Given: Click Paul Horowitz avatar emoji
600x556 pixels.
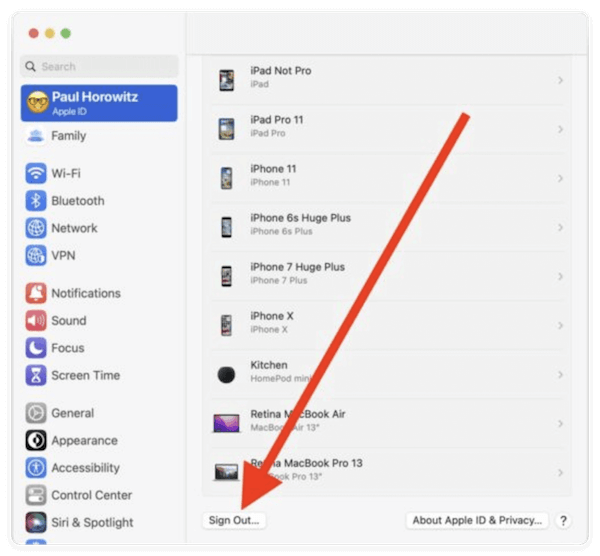Looking at the screenshot, I should pos(38,102).
